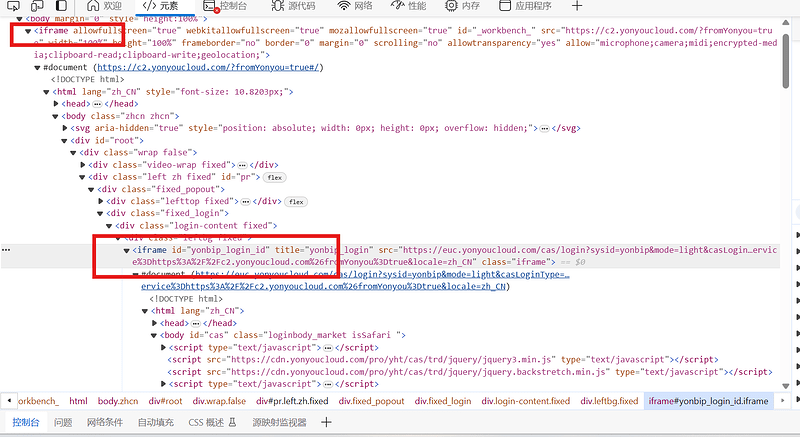The width and height of the screenshot is (800, 437).
Task: Click the row actions ellipsis beside selected iframe
Action: (x=6, y=250)
